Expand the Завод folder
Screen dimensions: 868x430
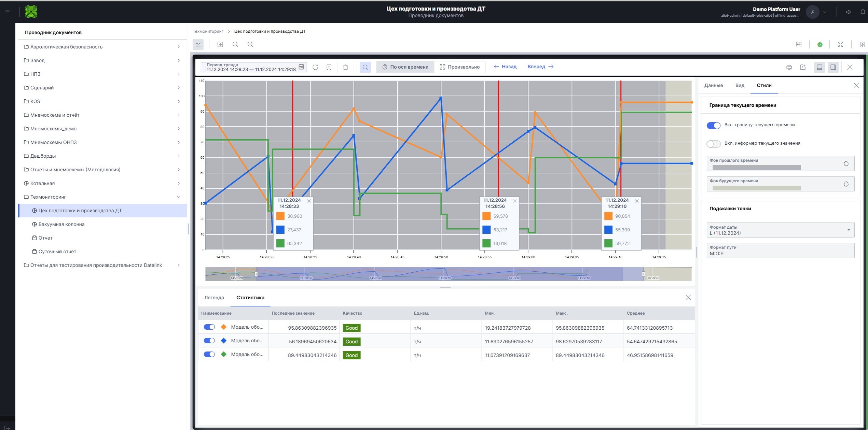(178, 60)
